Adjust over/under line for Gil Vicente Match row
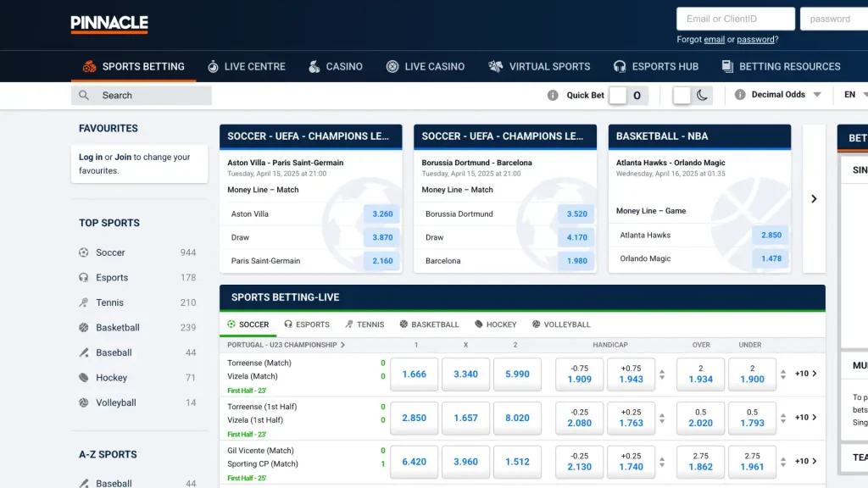The height and width of the screenshot is (488, 868). click(x=782, y=462)
